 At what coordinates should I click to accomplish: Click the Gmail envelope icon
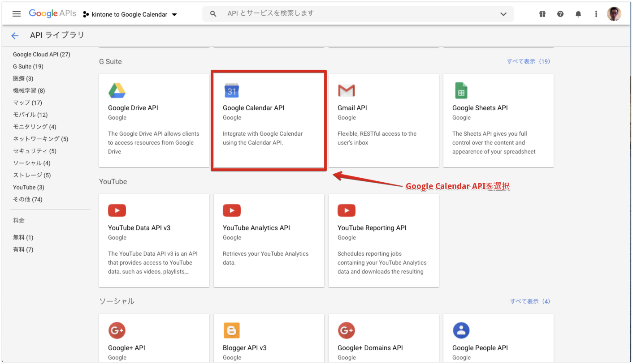coord(347,90)
